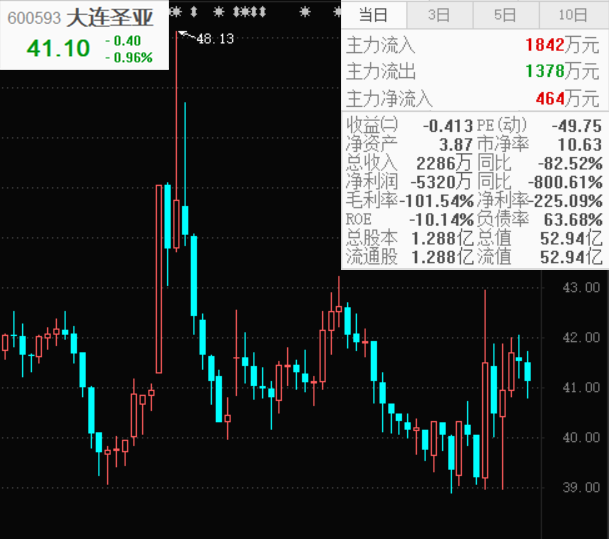Click stock code 600593
Viewport: 609px width, 539px height.
click(34, 18)
